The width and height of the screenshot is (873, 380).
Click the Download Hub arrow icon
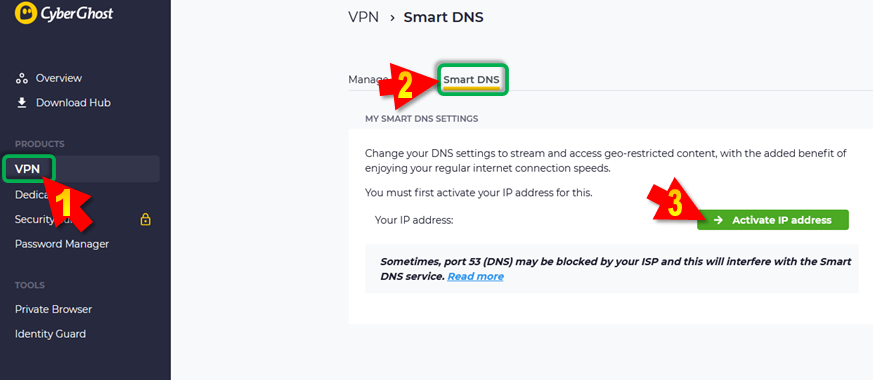[x=22, y=103]
